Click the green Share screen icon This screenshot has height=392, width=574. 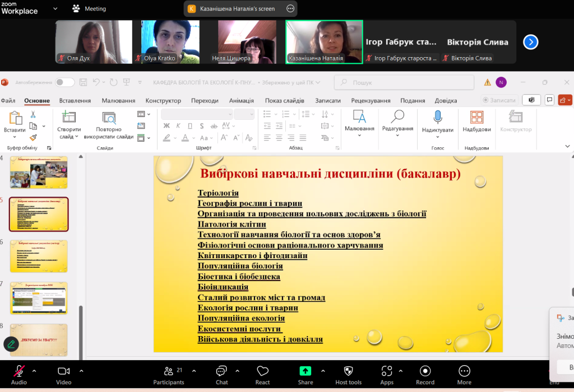click(x=305, y=371)
